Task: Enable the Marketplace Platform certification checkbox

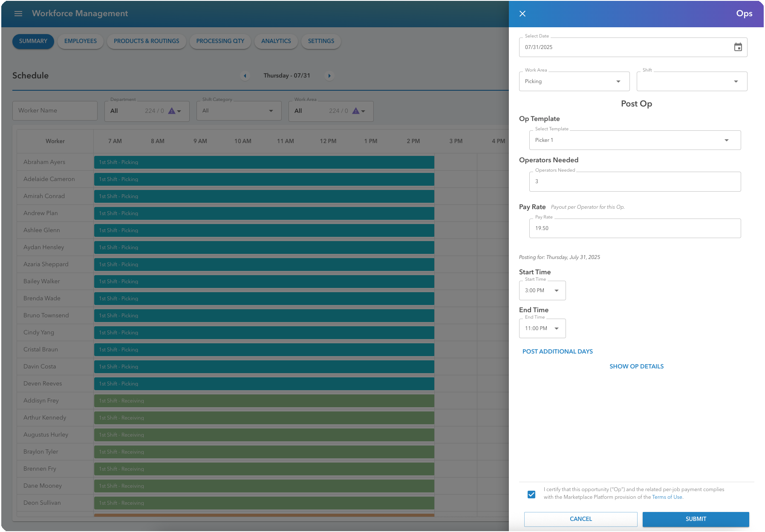Action: pos(531,494)
